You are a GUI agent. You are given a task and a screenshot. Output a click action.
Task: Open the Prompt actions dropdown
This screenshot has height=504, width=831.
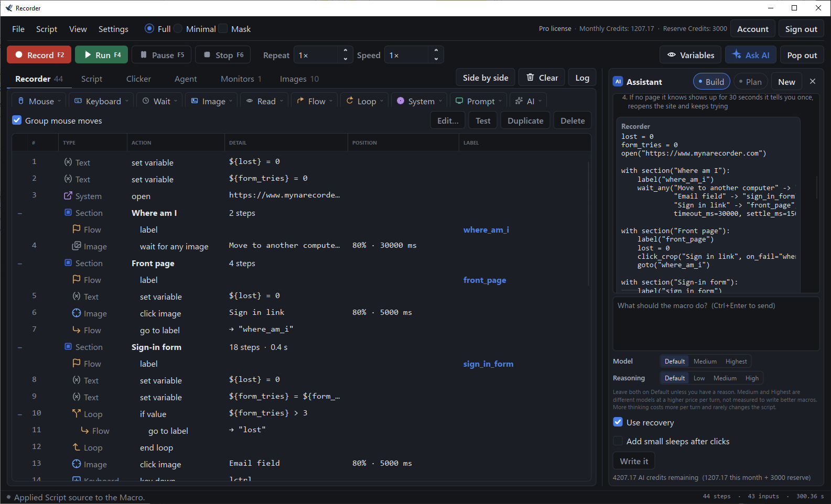479,101
